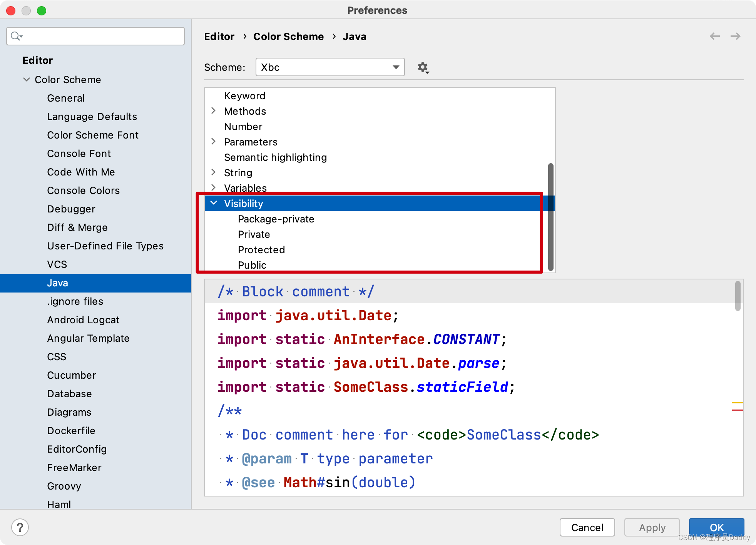
Task: Open Console Colors settings page
Action: click(x=83, y=191)
